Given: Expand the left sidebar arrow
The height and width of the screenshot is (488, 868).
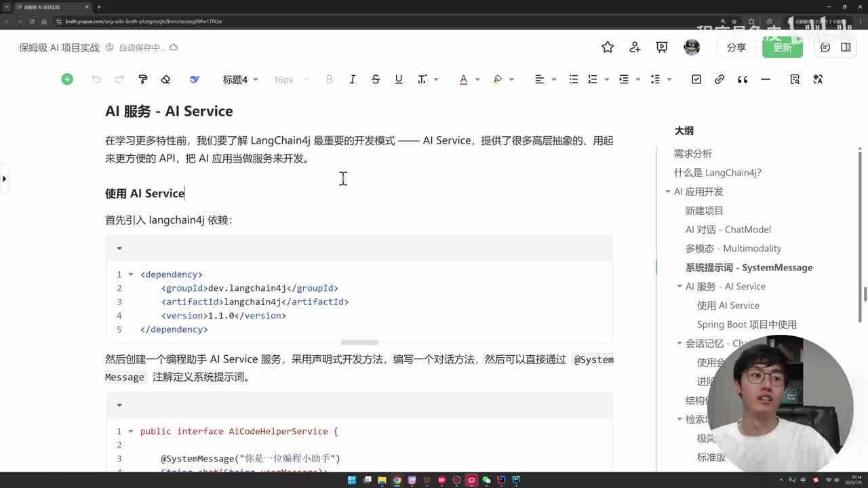Looking at the screenshot, I should click(4, 179).
